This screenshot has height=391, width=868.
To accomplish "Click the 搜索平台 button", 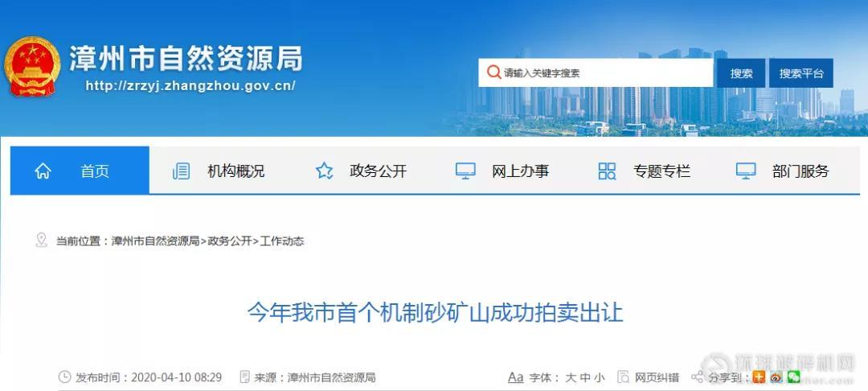I will [x=801, y=73].
